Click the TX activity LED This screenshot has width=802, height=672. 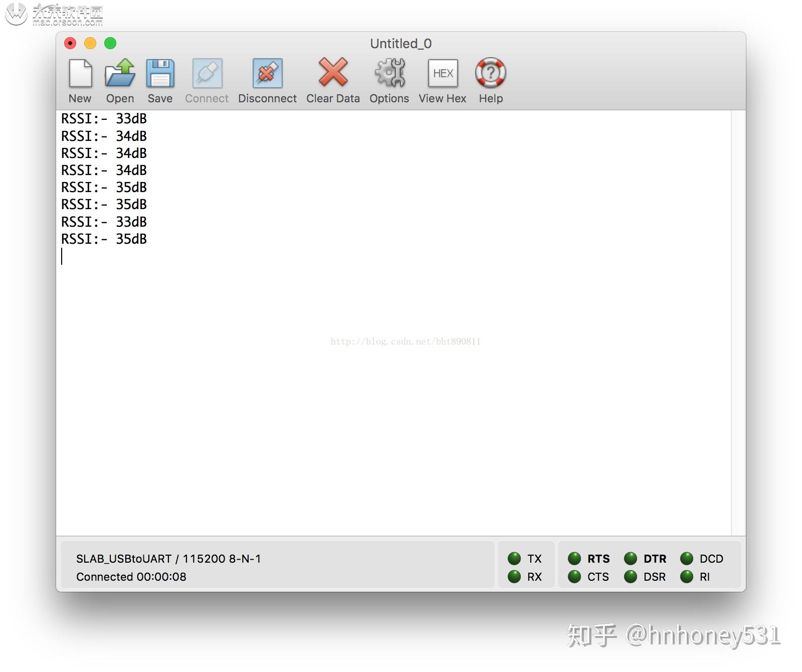click(x=514, y=559)
